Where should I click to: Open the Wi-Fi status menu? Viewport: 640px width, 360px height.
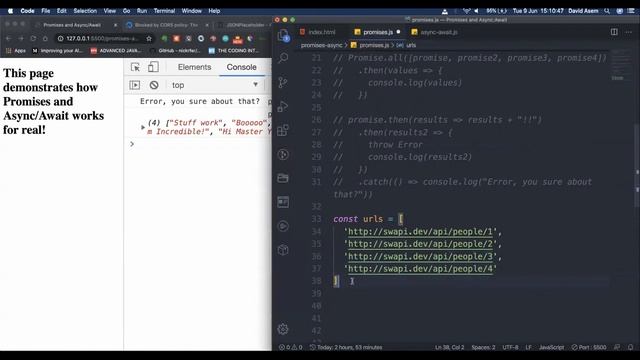[x=467, y=11]
